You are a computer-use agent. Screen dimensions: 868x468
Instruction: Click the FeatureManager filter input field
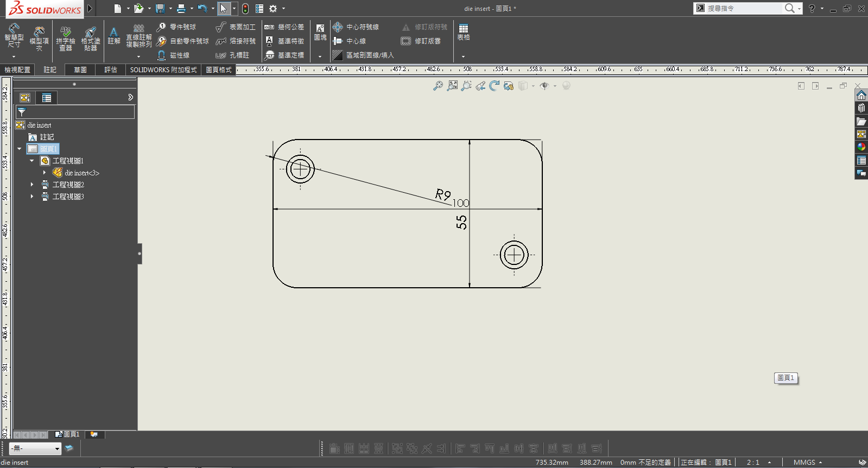[x=75, y=112]
